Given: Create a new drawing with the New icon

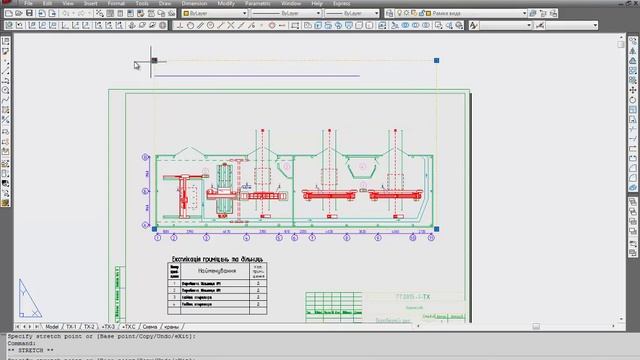Looking at the screenshot, I should (x=9, y=13).
